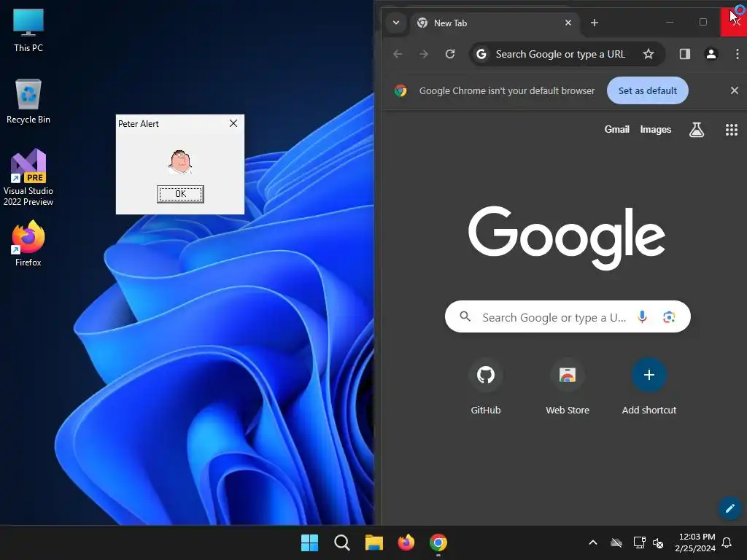Open Gmail link
Screen dimensions: 747x560
617,130
